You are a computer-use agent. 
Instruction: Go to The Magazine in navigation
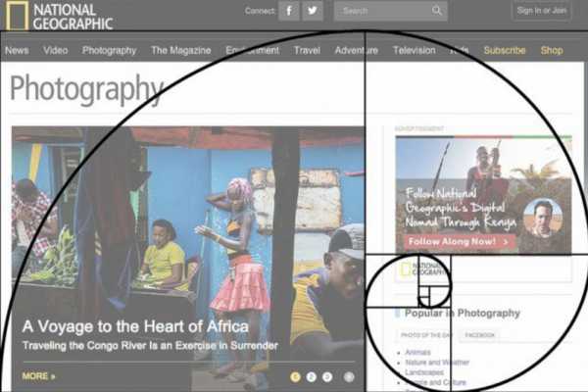point(181,50)
